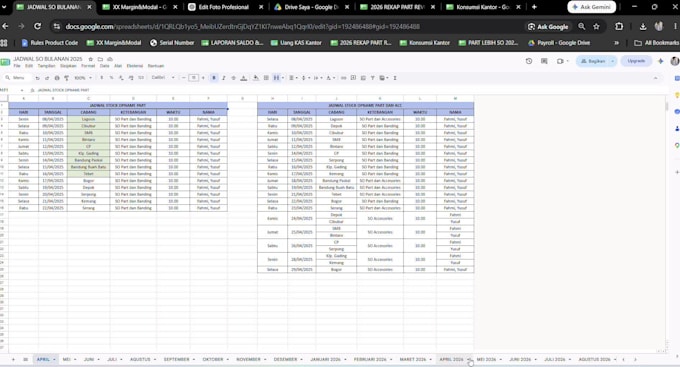Open text wrapping dropdown

[x=317, y=78]
